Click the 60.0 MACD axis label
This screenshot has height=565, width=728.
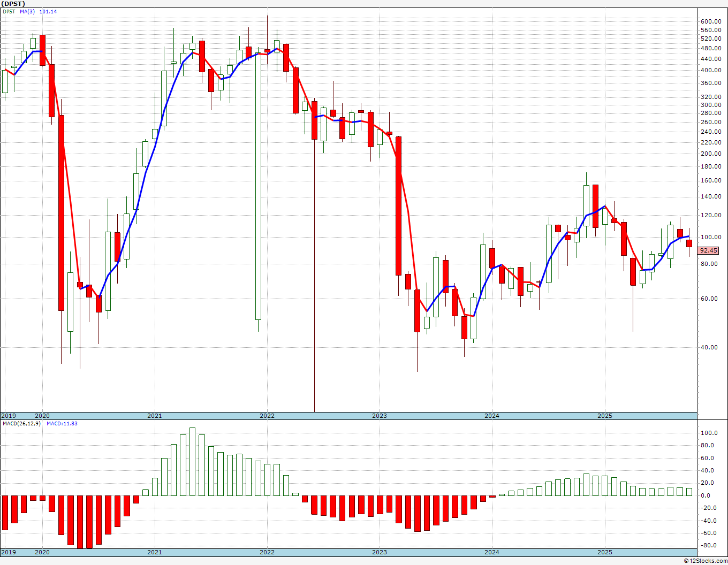[708, 458]
